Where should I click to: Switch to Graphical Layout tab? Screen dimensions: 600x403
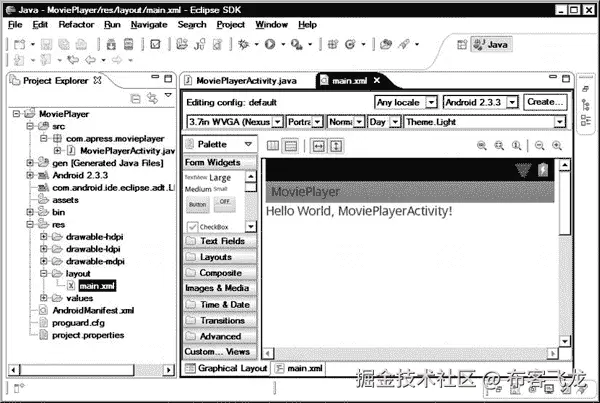coord(226,368)
